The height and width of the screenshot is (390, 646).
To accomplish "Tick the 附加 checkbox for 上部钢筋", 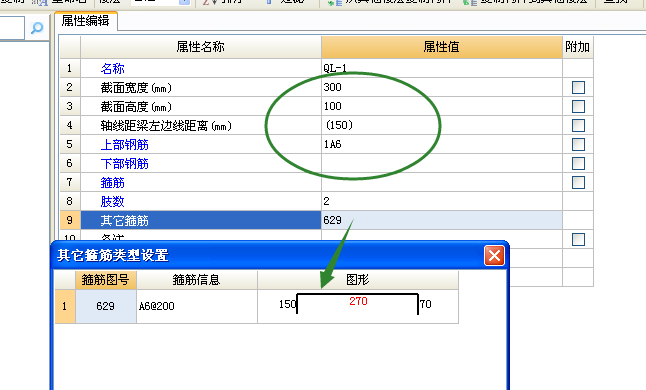I will click(578, 144).
